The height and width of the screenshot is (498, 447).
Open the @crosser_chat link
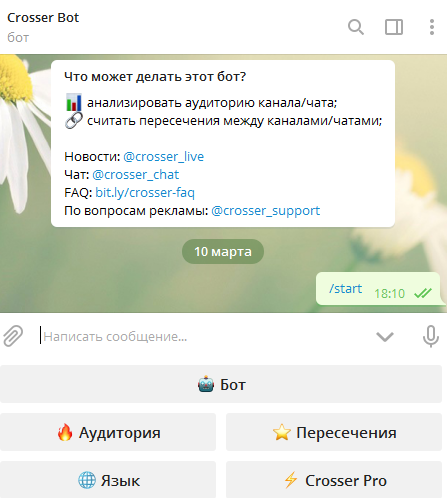point(135,175)
